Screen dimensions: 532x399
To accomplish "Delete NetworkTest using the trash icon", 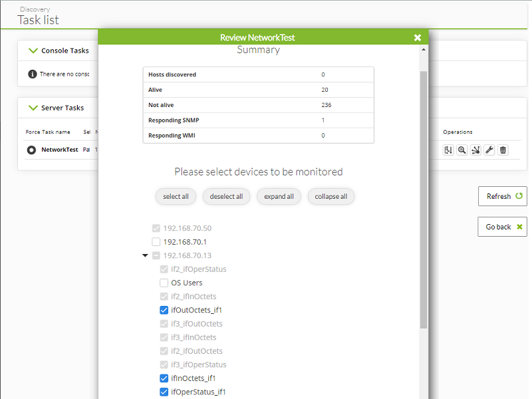I will click(503, 150).
